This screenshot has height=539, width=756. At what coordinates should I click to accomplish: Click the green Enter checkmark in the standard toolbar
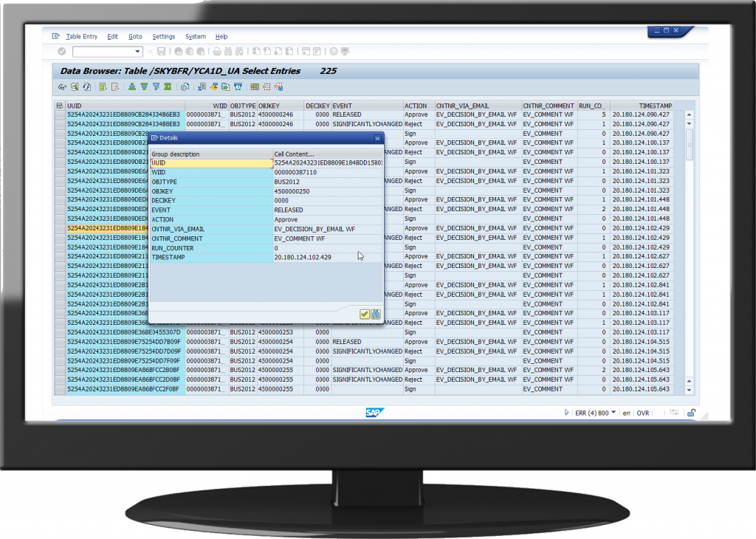(62, 51)
